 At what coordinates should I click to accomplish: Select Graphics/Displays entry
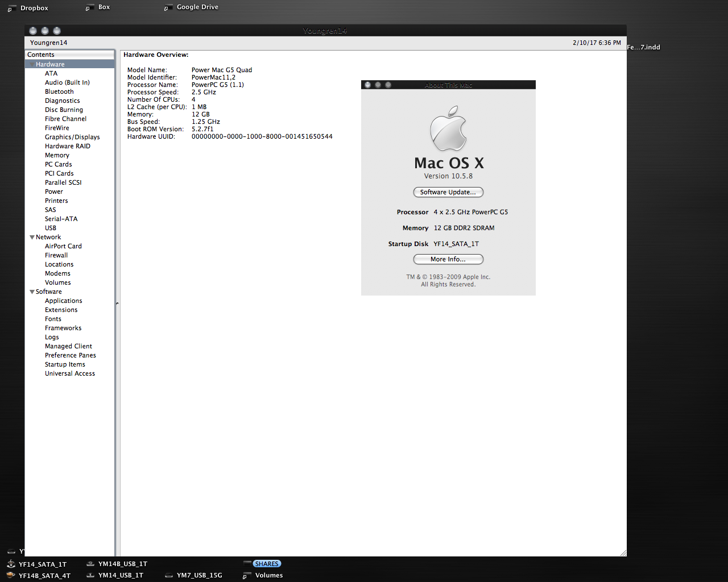(x=72, y=137)
